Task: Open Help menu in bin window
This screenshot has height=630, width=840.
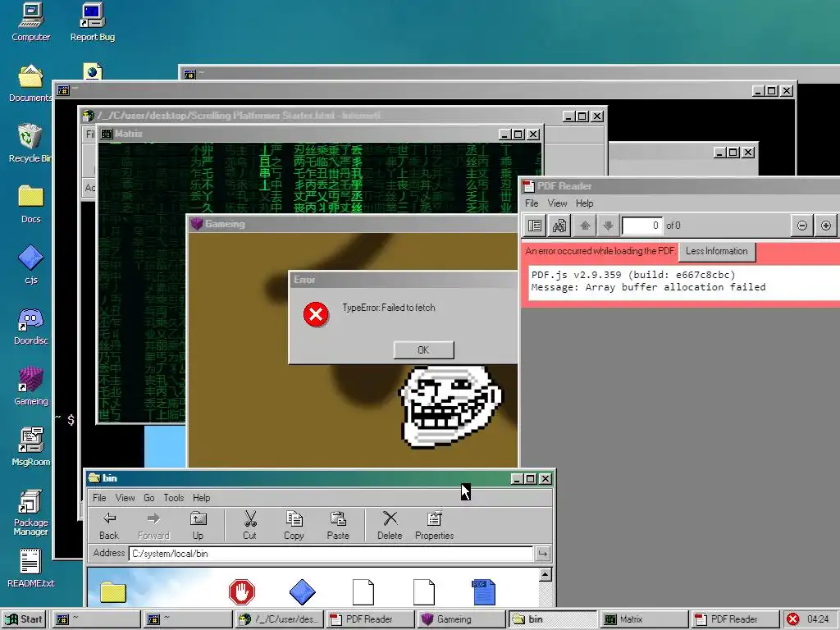Action: click(202, 498)
